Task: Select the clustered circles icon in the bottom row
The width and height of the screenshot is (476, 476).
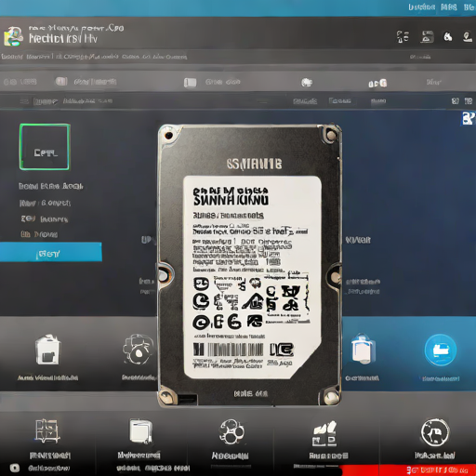Action: click(x=231, y=431)
